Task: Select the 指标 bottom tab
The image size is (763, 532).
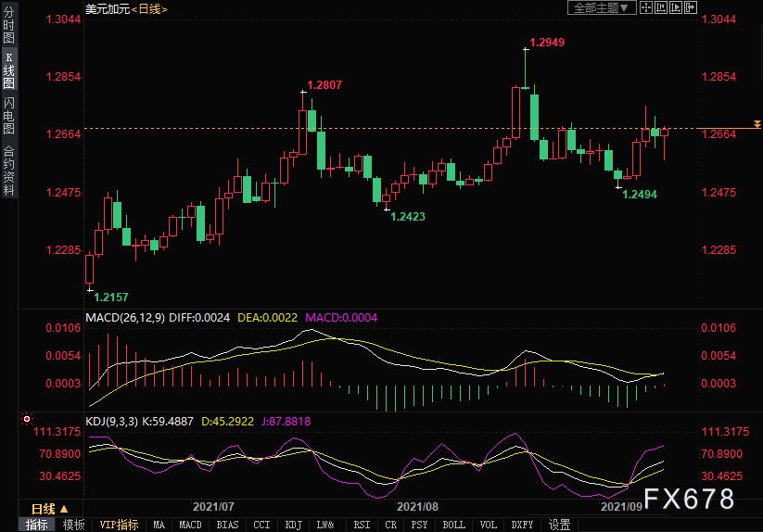Action: (x=37, y=525)
